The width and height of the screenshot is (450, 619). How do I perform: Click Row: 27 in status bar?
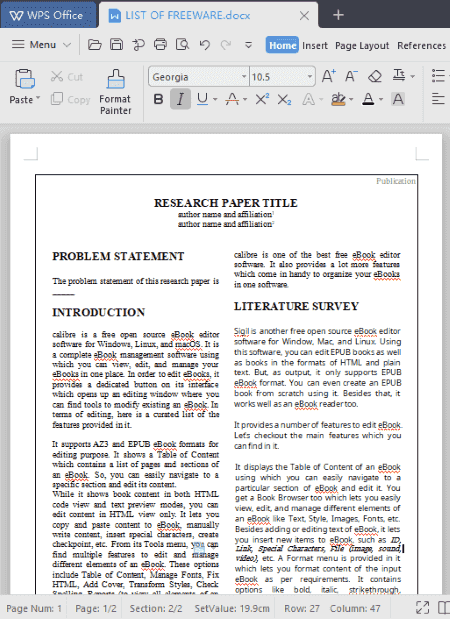tap(302, 608)
